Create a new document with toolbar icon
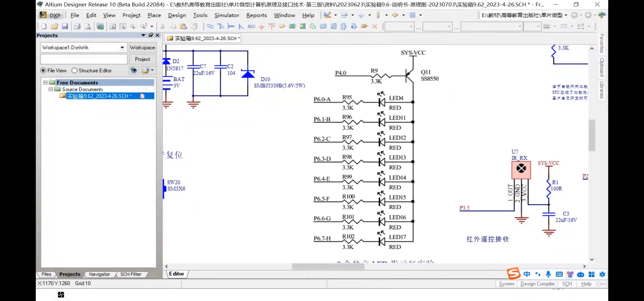 (44, 26)
